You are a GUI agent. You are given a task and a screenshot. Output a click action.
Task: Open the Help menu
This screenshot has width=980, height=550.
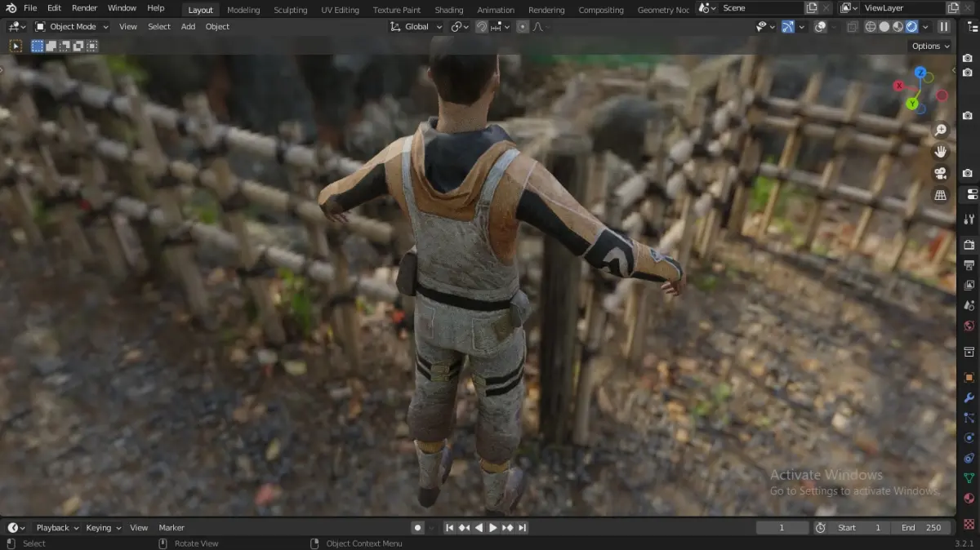coord(156,8)
